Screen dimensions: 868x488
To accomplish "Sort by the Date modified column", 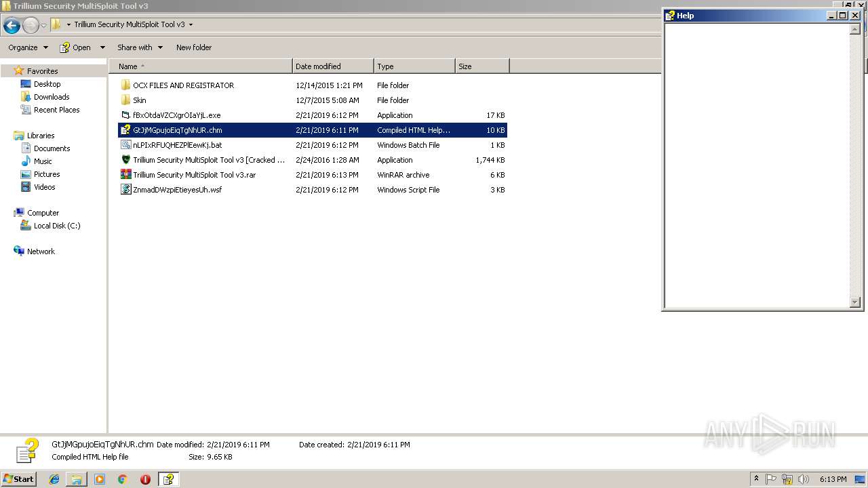I will tap(333, 66).
